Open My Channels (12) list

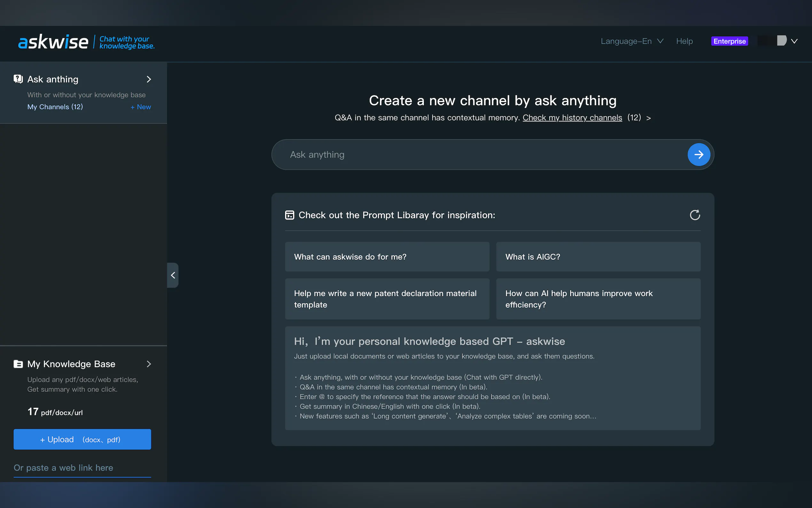[55, 107]
